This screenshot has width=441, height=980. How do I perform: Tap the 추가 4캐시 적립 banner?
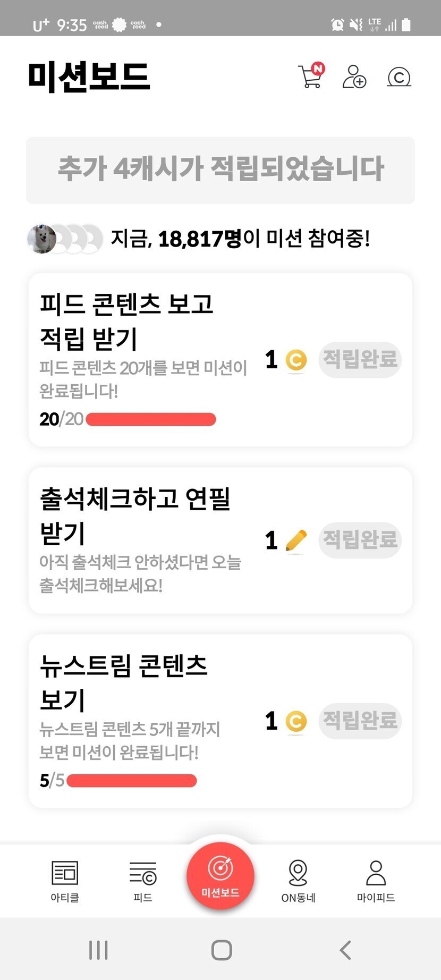point(220,170)
